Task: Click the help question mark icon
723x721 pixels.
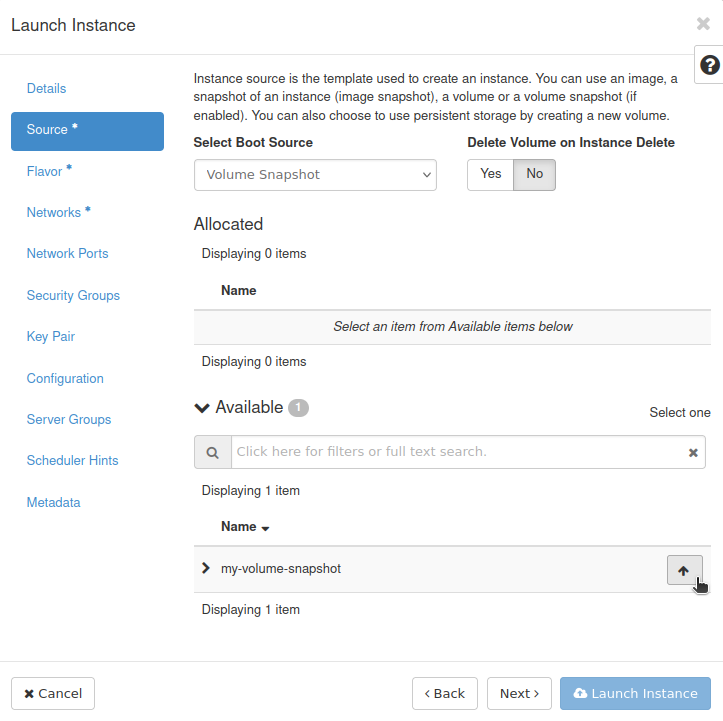Action: pyautogui.click(x=709, y=65)
